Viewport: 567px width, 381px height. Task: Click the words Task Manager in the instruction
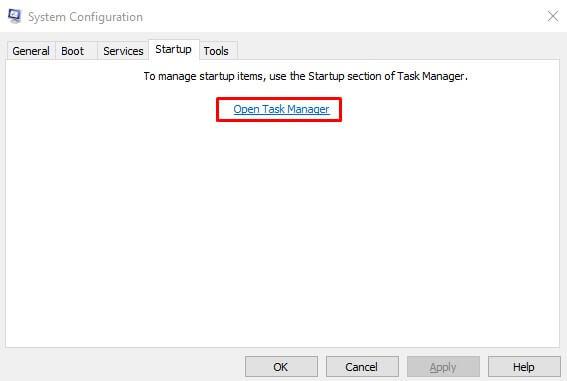point(430,76)
